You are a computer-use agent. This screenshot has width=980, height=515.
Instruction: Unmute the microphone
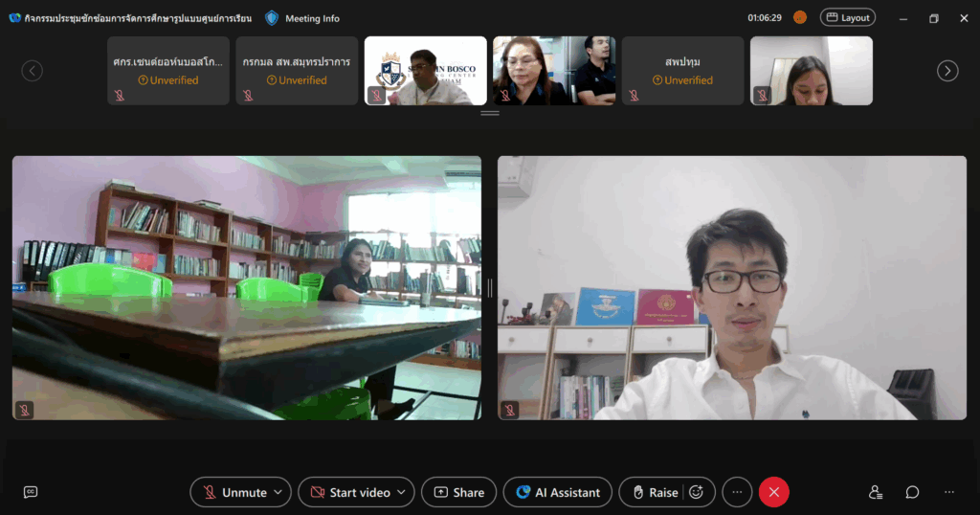point(234,492)
